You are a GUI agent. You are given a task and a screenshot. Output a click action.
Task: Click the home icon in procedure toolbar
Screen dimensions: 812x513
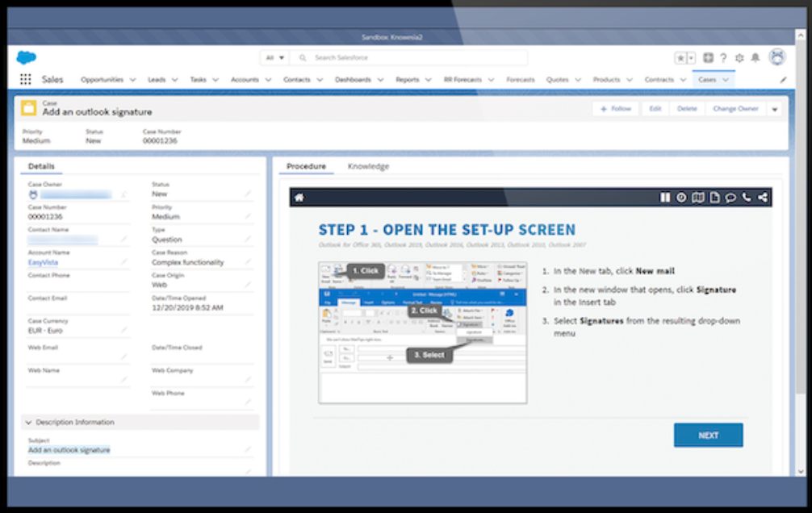tap(299, 198)
